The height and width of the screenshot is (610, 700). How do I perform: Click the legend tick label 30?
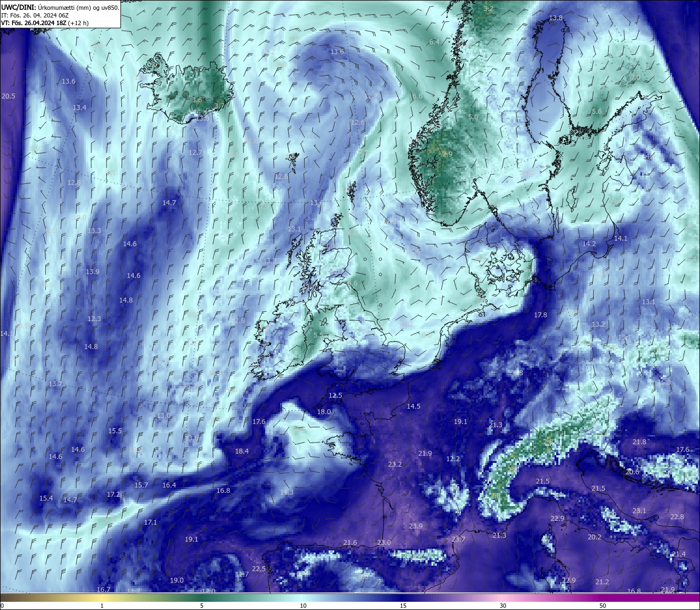tap(503, 606)
